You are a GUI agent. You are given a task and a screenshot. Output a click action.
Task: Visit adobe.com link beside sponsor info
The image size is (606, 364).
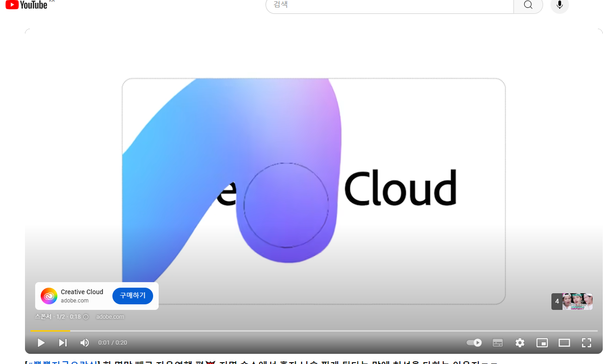click(x=110, y=317)
